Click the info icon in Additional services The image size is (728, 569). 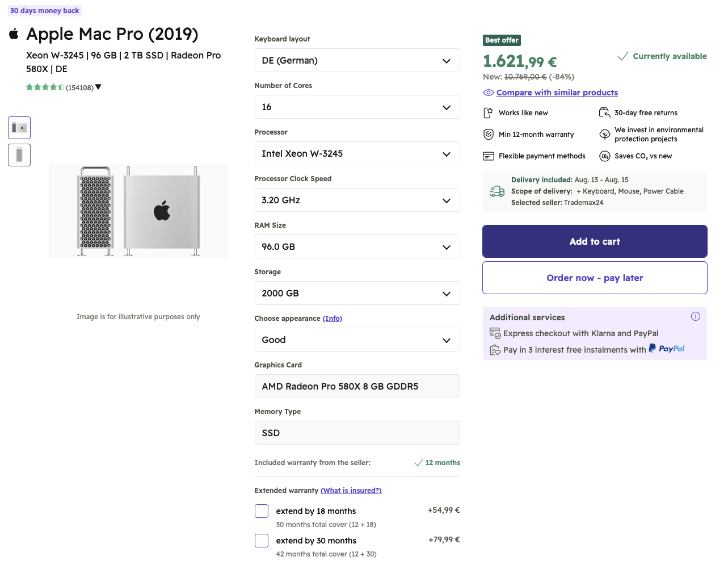pyautogui.click(x=695, y=316)
